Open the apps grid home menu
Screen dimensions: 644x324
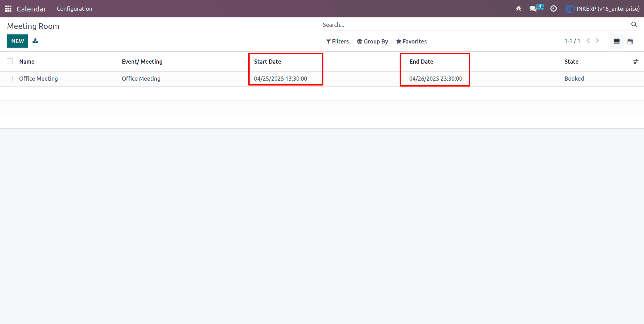(8, 9)
